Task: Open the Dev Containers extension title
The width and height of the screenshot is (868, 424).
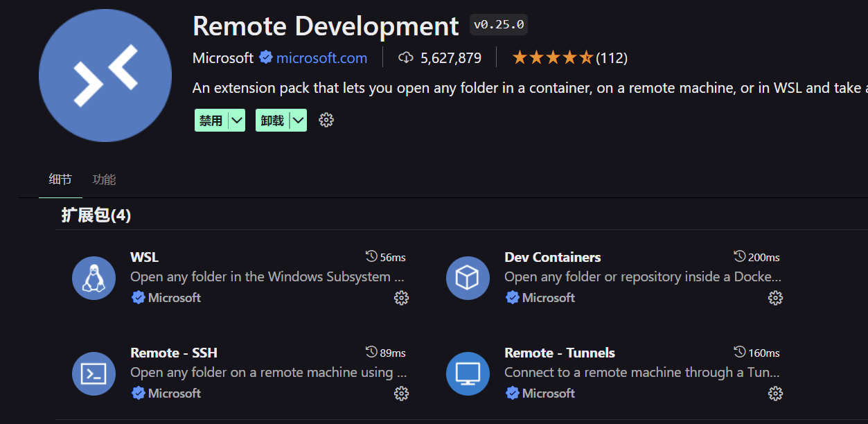Action: click(553, 257)
